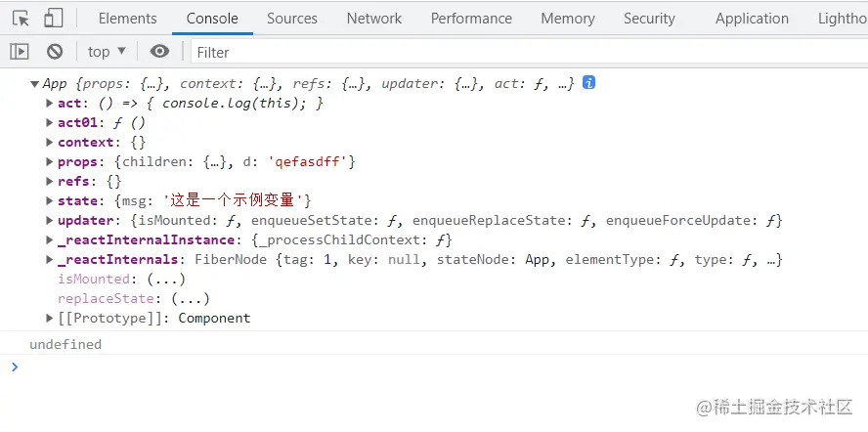Expand the _reactInternals FiberNode
The width and height of the screenshot is (868, 432).
tap(50, 260)
